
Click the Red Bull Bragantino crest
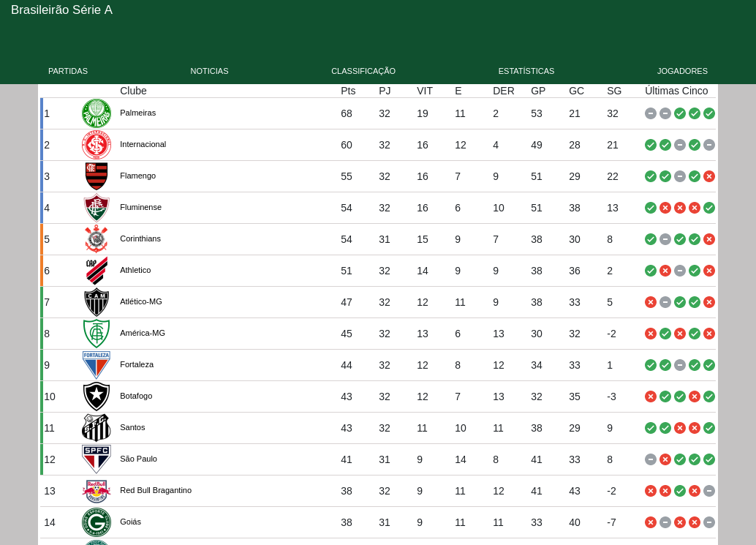pyautogui.click(x=97, y=491)
